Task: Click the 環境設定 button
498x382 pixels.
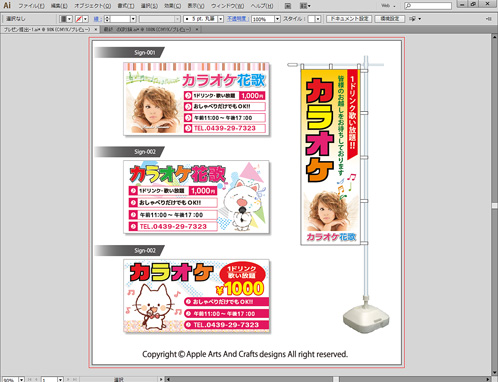Action: 390,19
